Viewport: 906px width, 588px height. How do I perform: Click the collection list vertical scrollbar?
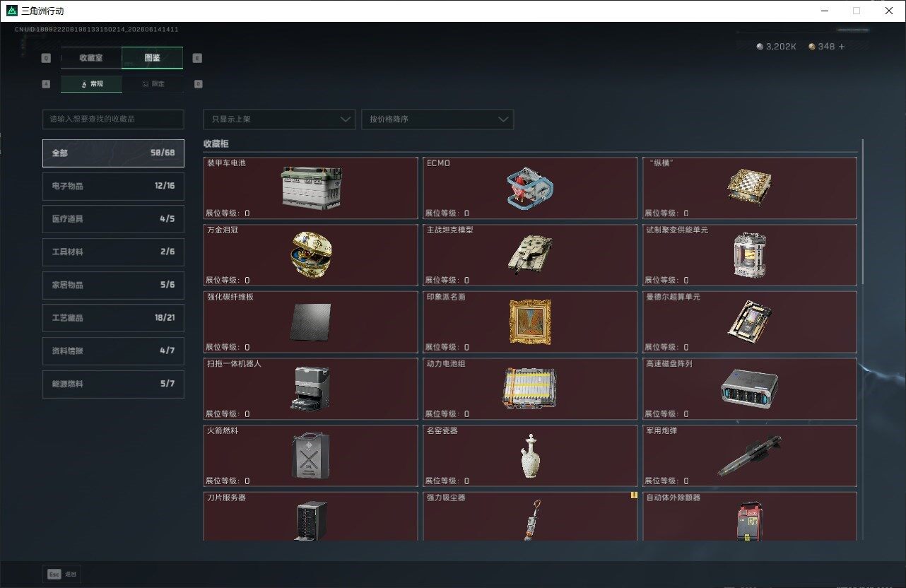pos(863,212)
